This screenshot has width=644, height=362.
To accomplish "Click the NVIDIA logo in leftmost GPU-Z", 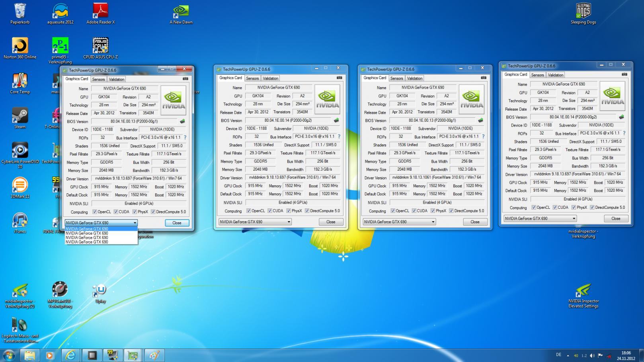I will point(173,100).
